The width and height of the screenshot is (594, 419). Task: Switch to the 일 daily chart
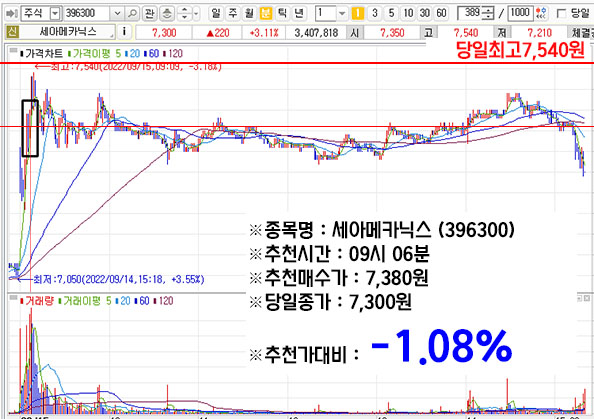tap(216, 14)
